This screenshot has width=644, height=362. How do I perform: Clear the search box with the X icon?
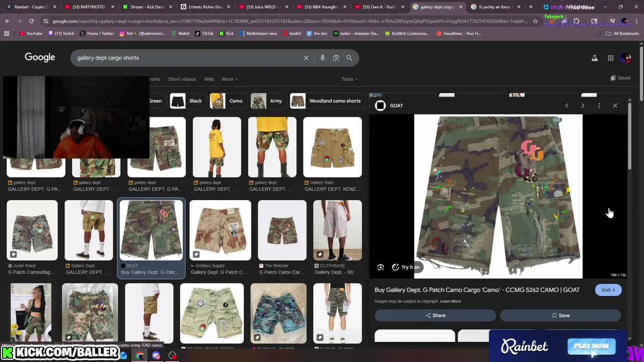[x=306, y=58]
